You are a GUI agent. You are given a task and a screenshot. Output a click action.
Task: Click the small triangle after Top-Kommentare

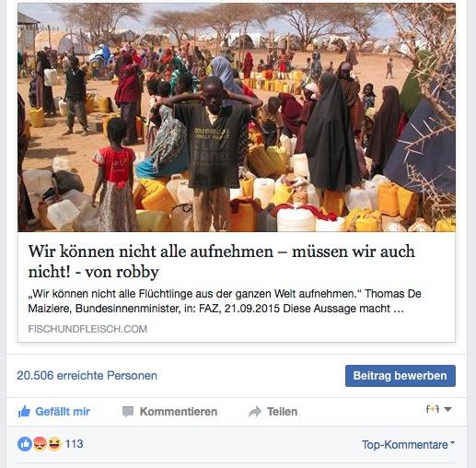point(452,442)
